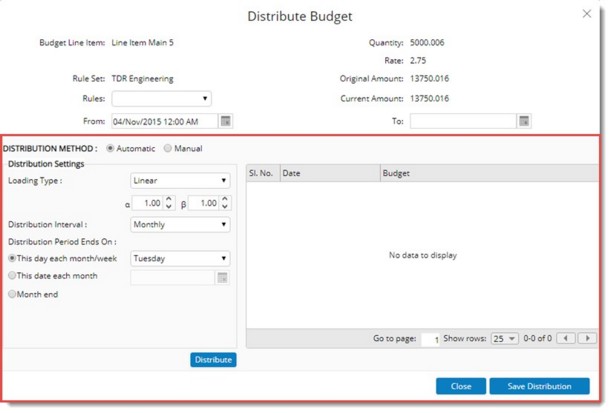Image resolution: width=611 pixels, height=413 pixels.
Task: Close the Distribute Budget dialog with X
Action: point(586,14)
